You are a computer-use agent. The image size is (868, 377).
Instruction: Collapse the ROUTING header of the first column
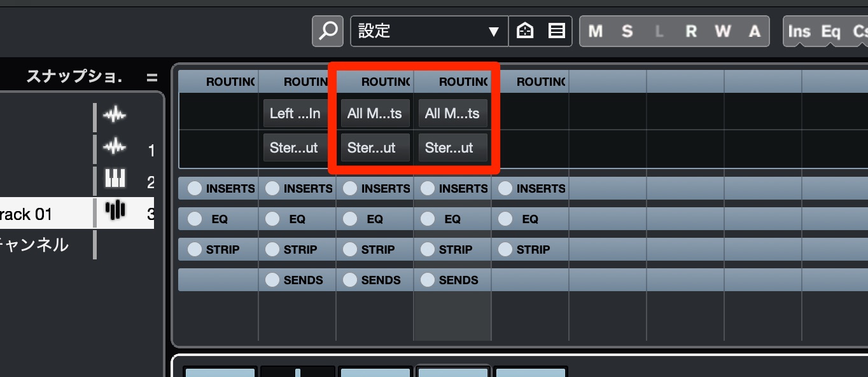point(218,81)
